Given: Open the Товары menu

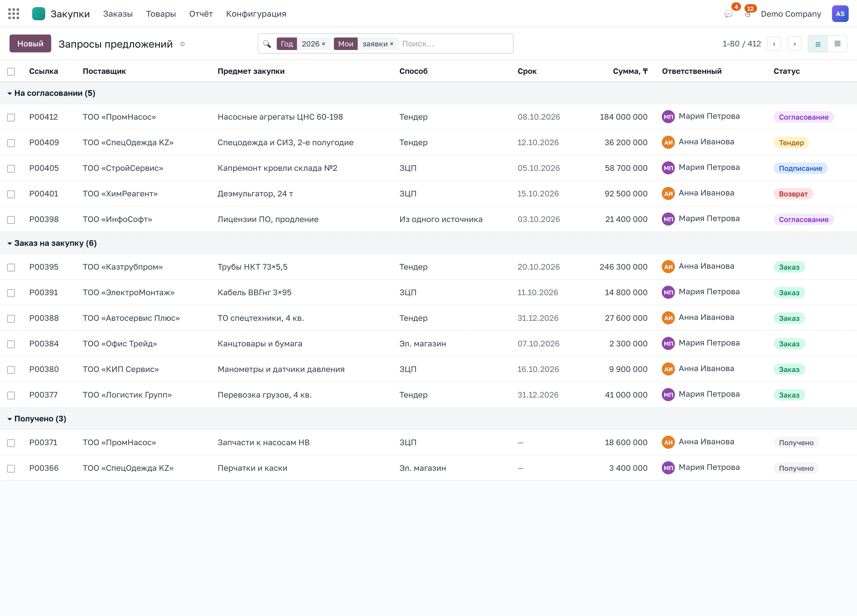Looking at the screenshot, I should point(161,14).
